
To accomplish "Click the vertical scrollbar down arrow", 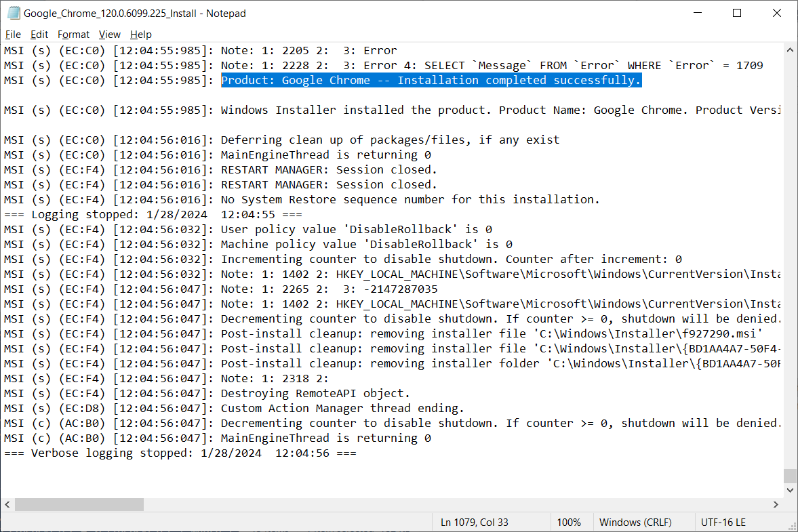I will click(790, 490).
